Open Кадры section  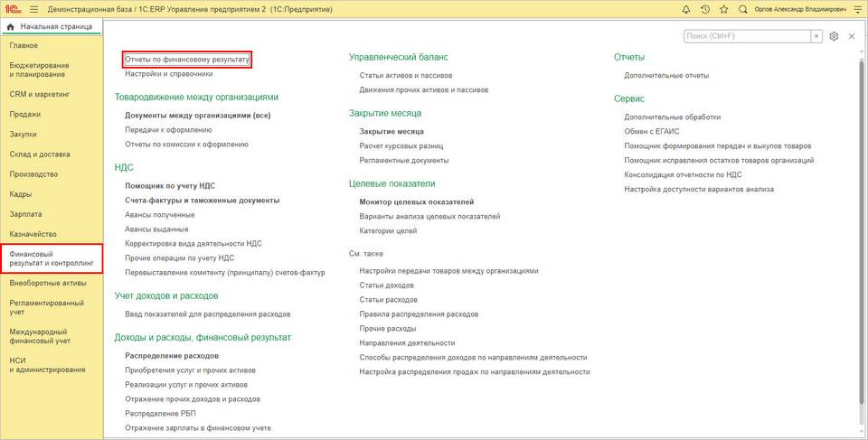tap(21, 194)
